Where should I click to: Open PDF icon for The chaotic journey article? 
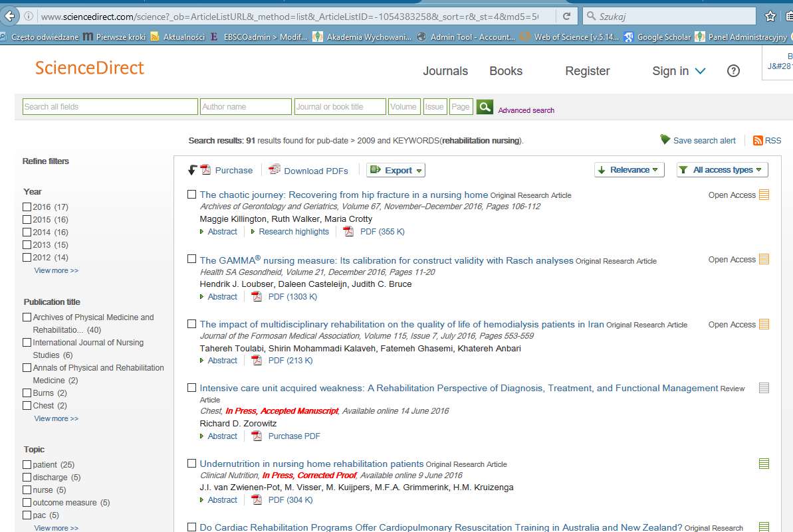click(x=348, y=231)
